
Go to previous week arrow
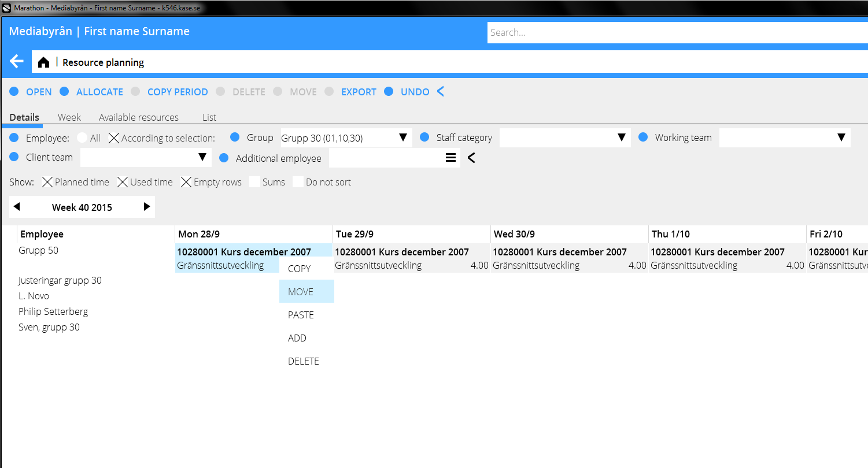coord(17,207)
